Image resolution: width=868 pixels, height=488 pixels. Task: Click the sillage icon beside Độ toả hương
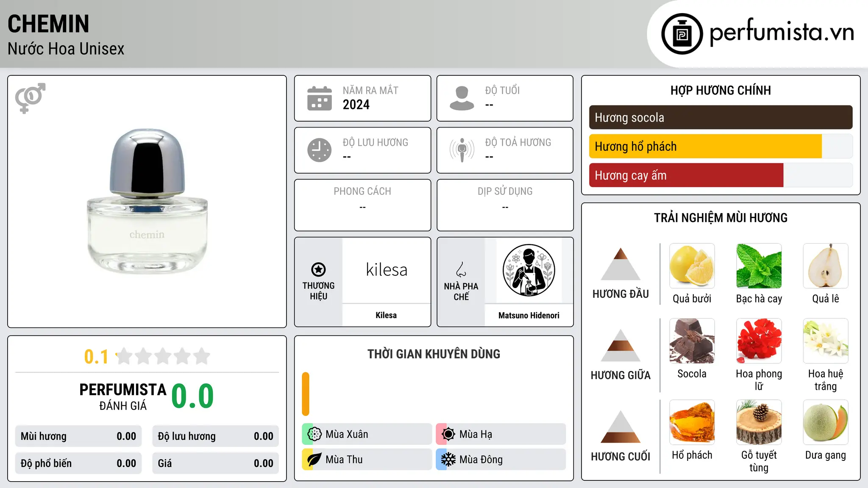[462, 150]
